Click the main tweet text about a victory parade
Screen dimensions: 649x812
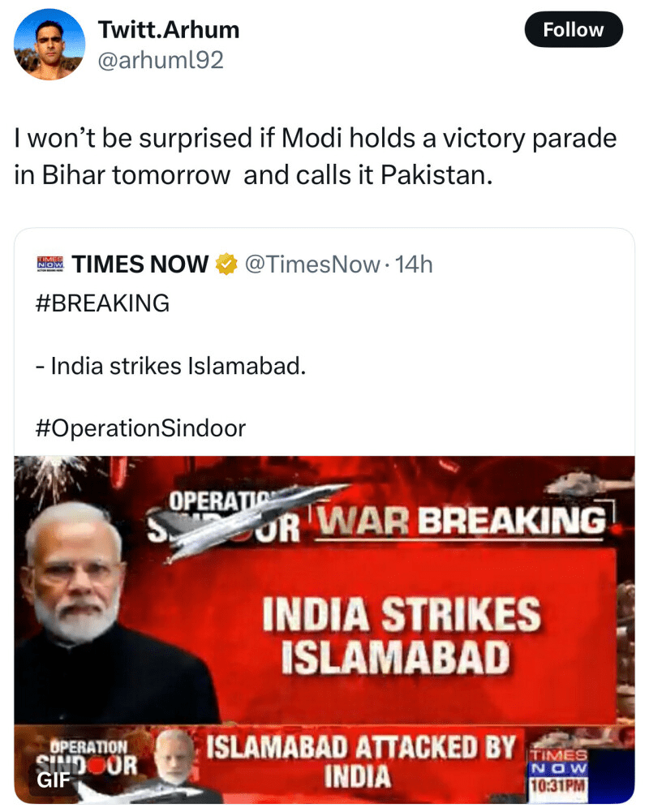315,157
